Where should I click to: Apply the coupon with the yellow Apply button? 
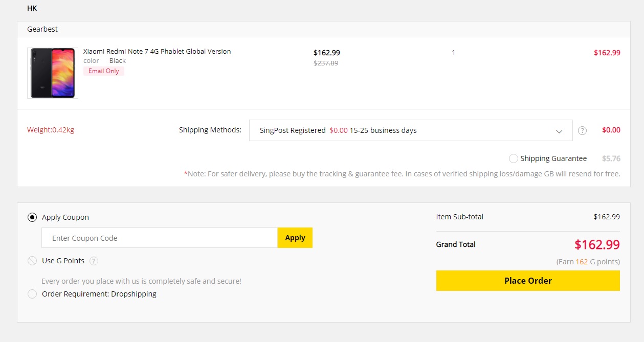(x=295, y=238)
